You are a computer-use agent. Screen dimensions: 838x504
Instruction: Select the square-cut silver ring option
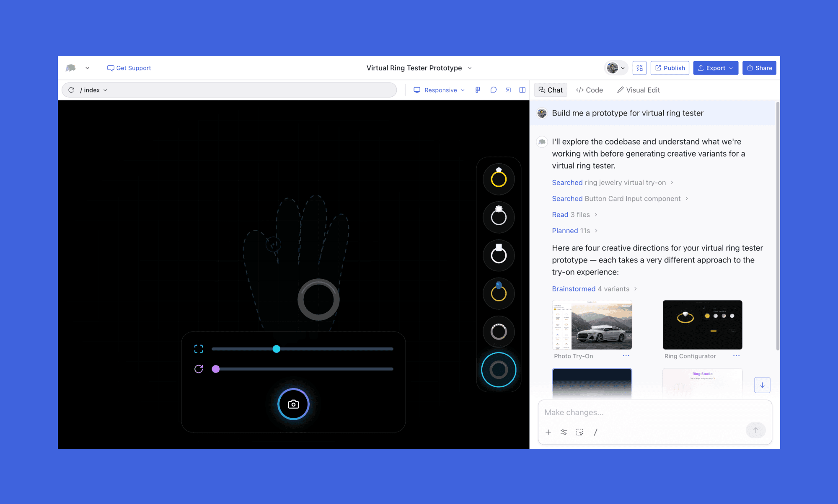499,255
